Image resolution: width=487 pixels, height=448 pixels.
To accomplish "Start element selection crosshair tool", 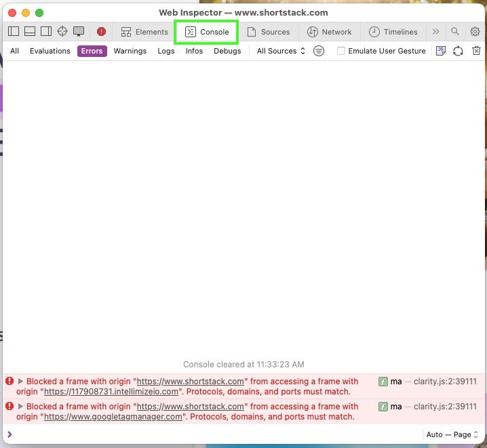I will tap(62, 31).
